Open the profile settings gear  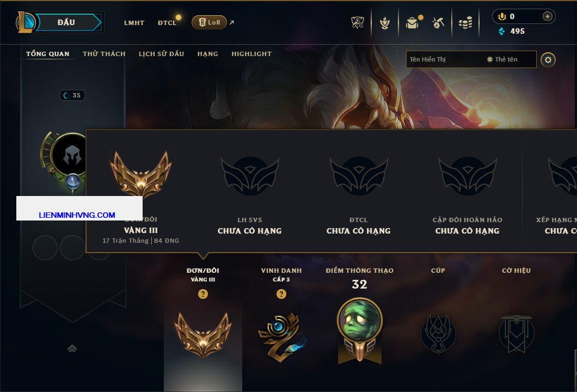tap(548, 60)
